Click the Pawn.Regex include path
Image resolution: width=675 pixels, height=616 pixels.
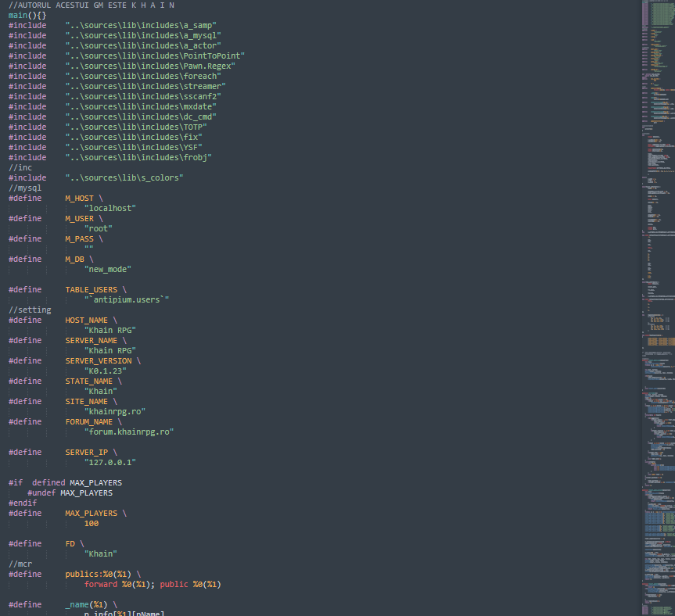pos(150,66)
